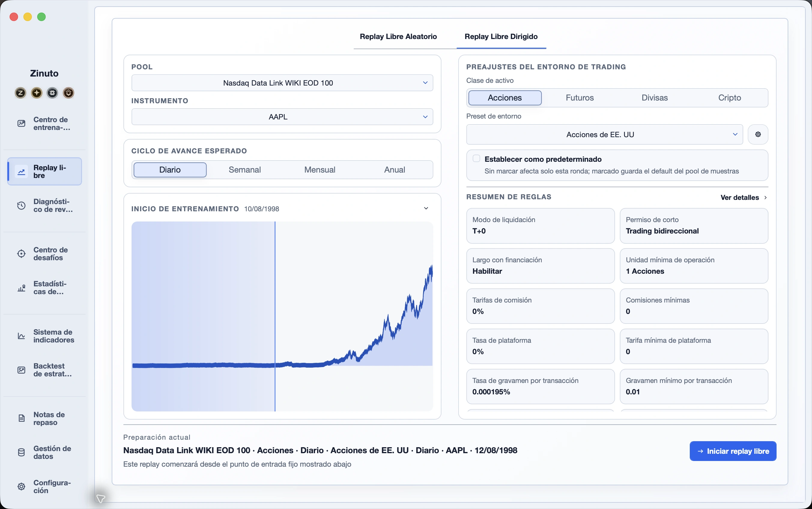Open Gestión de datos database icon

pos(21,453)
